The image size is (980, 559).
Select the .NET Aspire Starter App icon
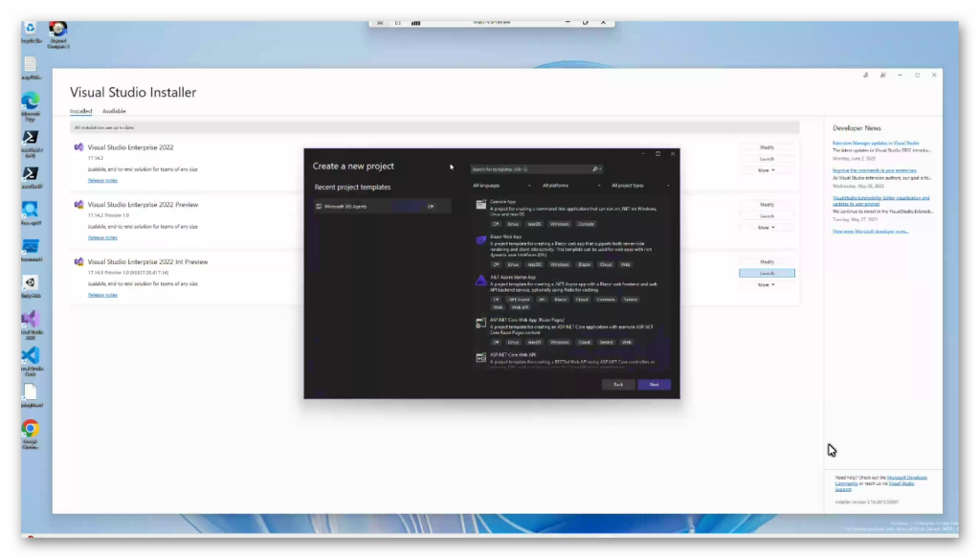pos(480,280)
